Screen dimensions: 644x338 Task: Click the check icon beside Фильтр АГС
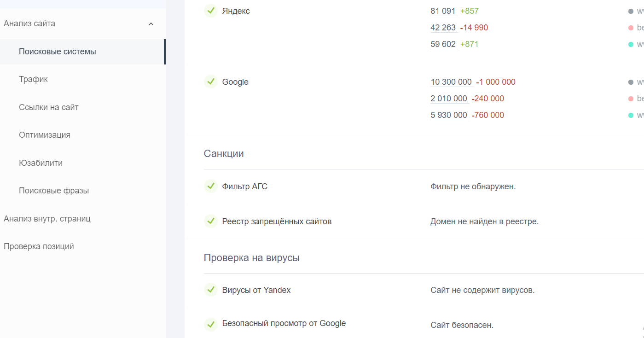click(x=210, y=186)
